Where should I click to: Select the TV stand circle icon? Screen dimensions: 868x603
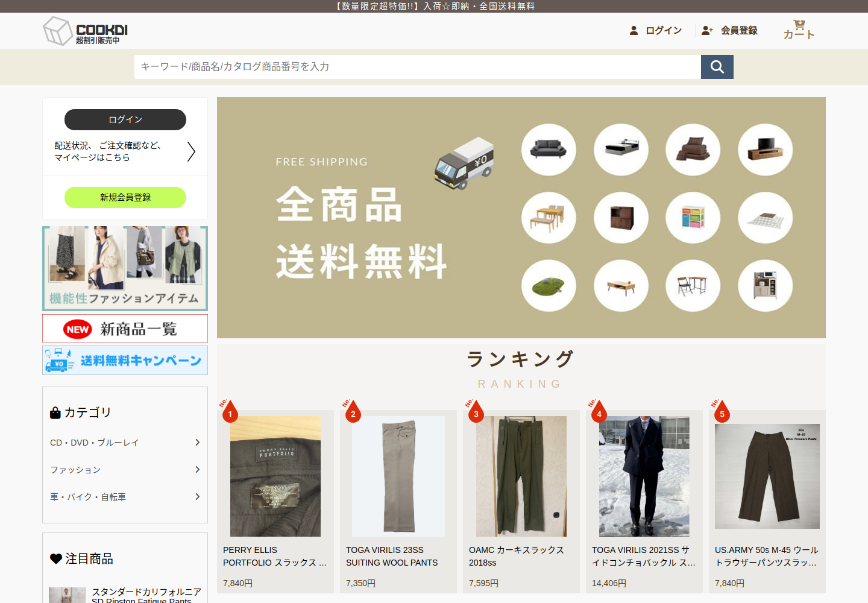pos(766,150)
